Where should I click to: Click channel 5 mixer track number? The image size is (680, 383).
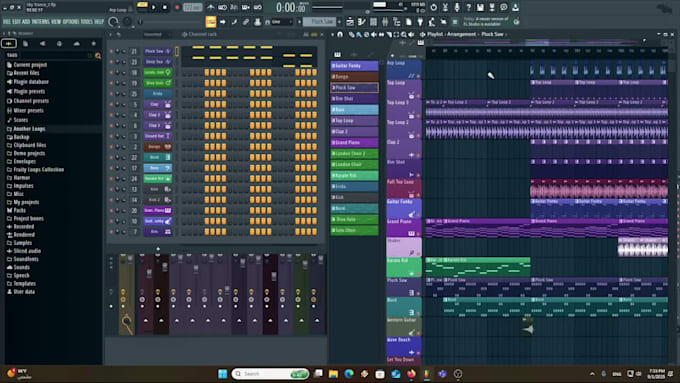pos(135,104)
